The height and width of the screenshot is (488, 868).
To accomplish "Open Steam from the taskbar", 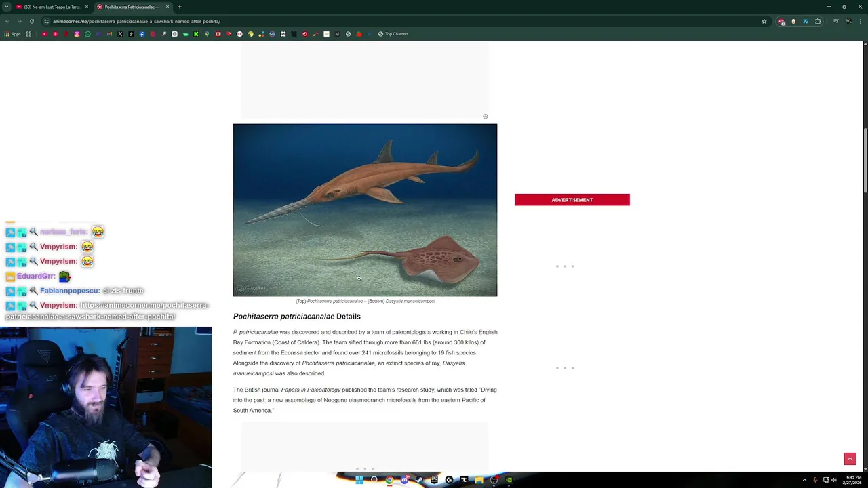I will point(419,480).
